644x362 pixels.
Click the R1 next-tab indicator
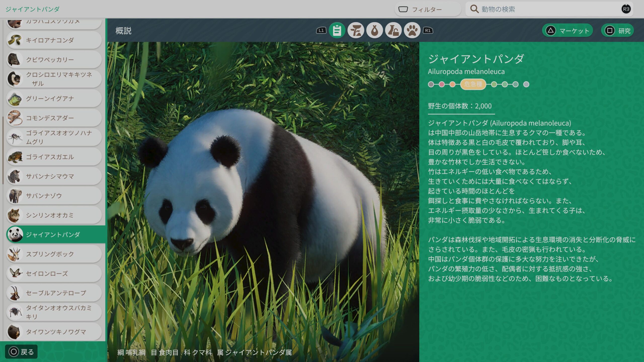pyautogui.click(x=428, y=30)
